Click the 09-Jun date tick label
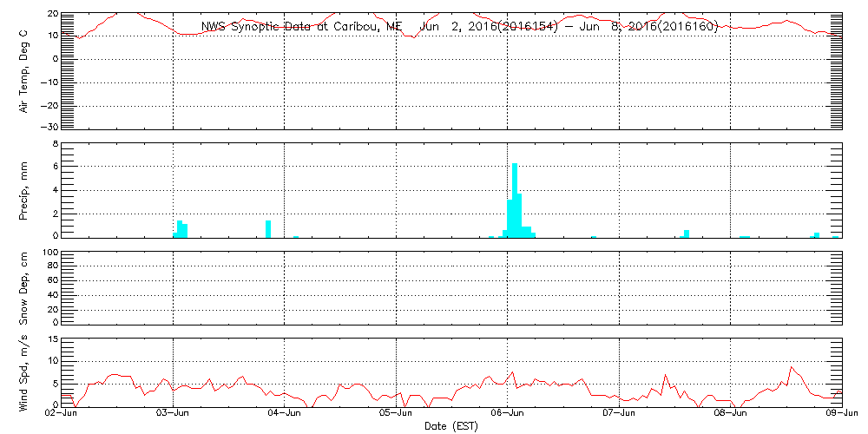 tap(842, 415)
